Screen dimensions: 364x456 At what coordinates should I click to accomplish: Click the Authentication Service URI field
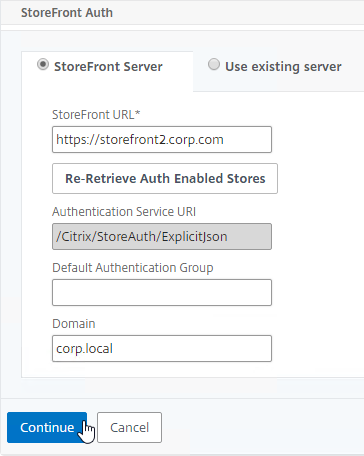(162, 236)
